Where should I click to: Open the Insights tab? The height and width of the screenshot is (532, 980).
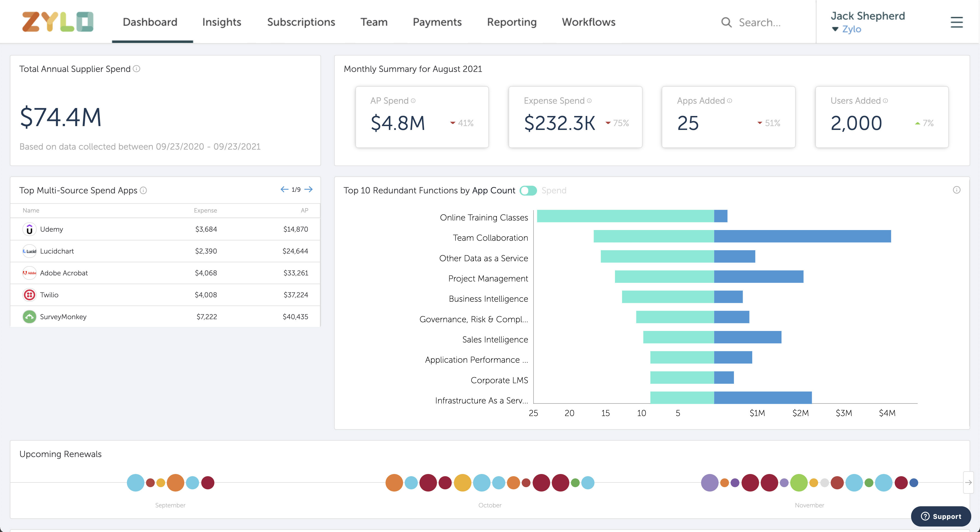(x=221, y=22)
